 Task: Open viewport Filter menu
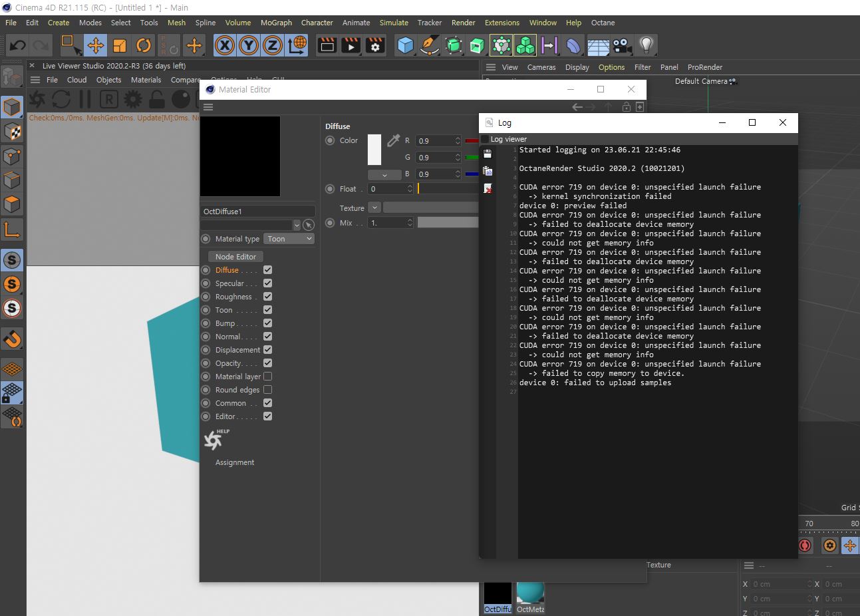coord(643,67)
